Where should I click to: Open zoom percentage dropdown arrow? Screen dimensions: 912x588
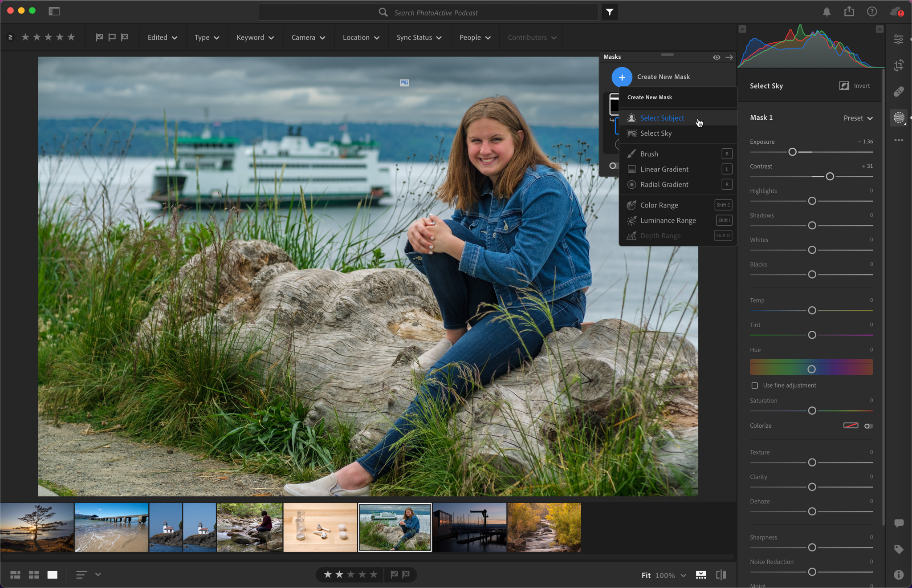point(684,576)
